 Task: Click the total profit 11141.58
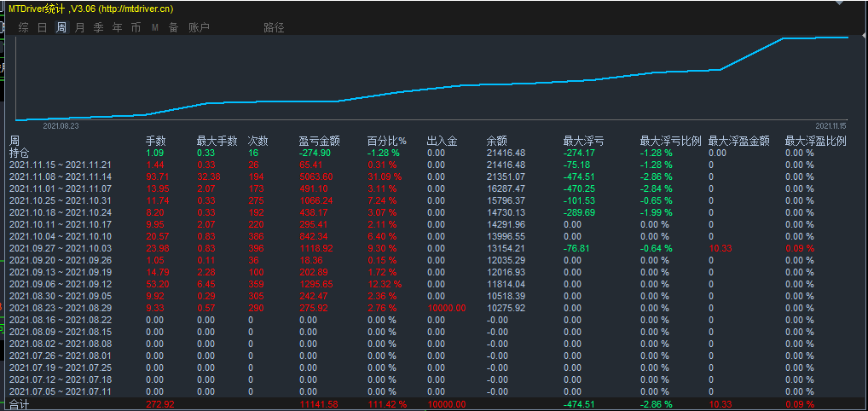(x=318, y=405)
